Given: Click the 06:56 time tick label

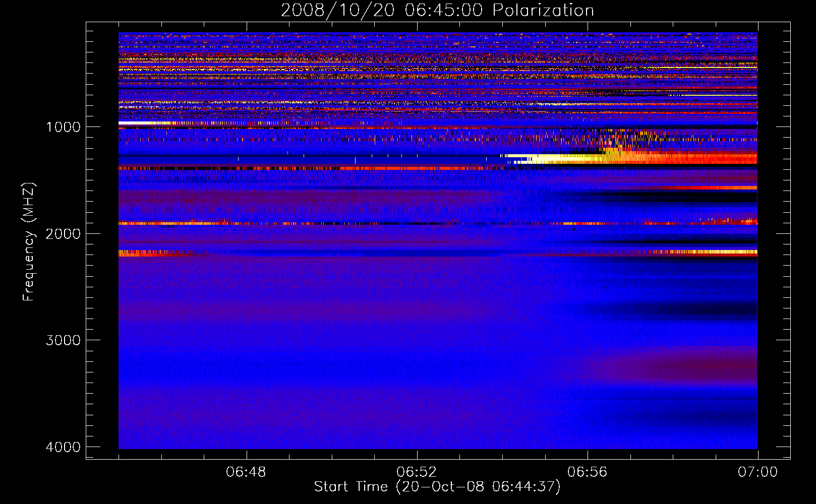Looking at the screenshot, I should pyautogui.click(x=587, y=472).
